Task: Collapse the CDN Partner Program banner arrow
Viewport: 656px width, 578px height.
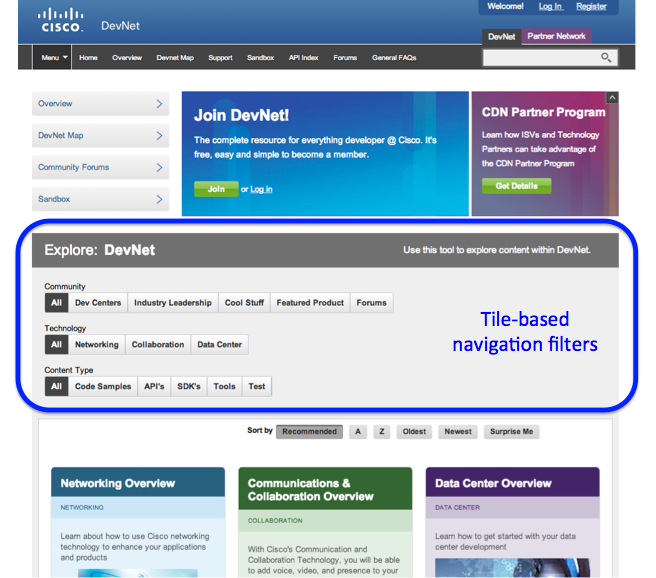Action: 612,97
